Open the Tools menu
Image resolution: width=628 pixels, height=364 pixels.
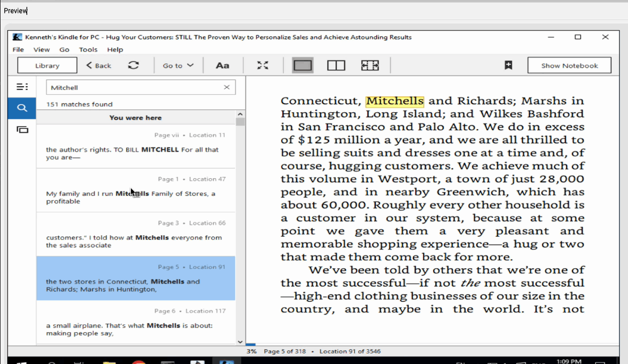(88, 49)
